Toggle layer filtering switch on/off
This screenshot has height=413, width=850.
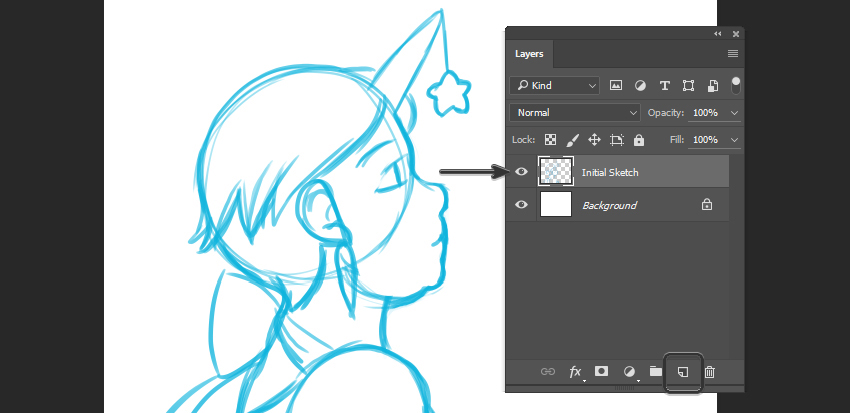point(736,85)
